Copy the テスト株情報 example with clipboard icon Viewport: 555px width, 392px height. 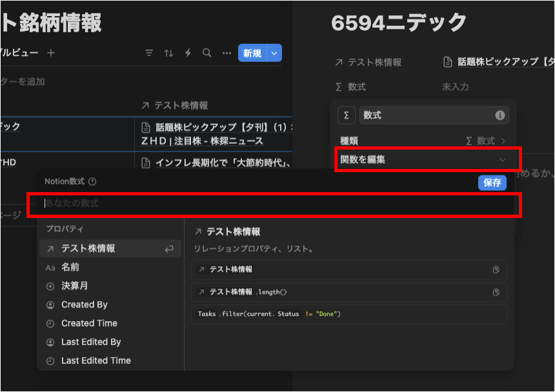496,269
